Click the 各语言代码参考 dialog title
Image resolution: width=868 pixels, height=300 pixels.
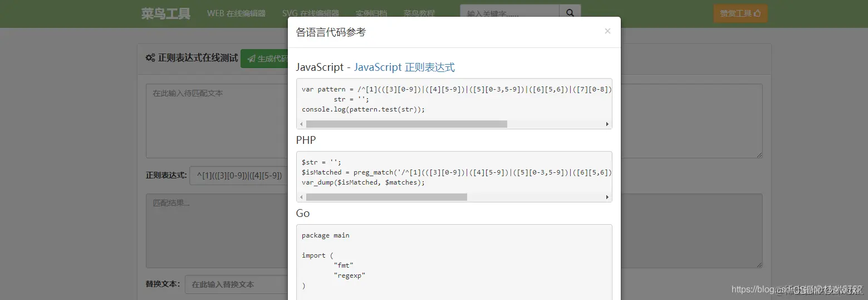331,32
